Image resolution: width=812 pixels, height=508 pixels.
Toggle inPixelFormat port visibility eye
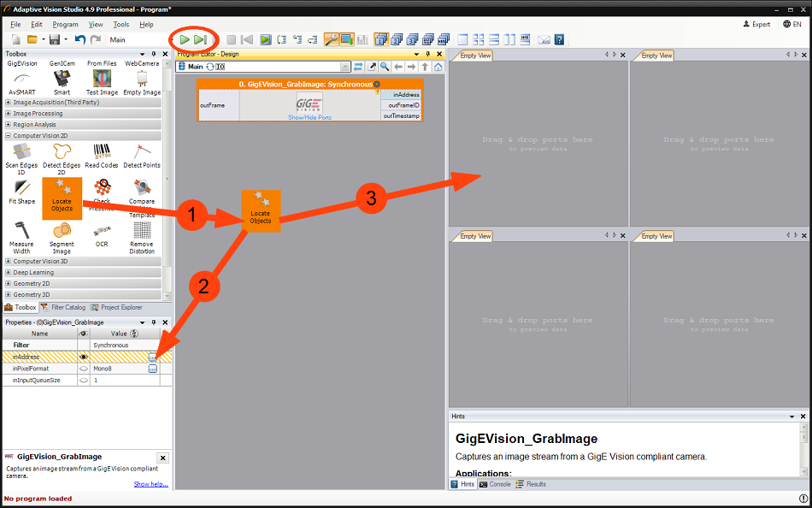pyautogui.click(x=84, y=369)
